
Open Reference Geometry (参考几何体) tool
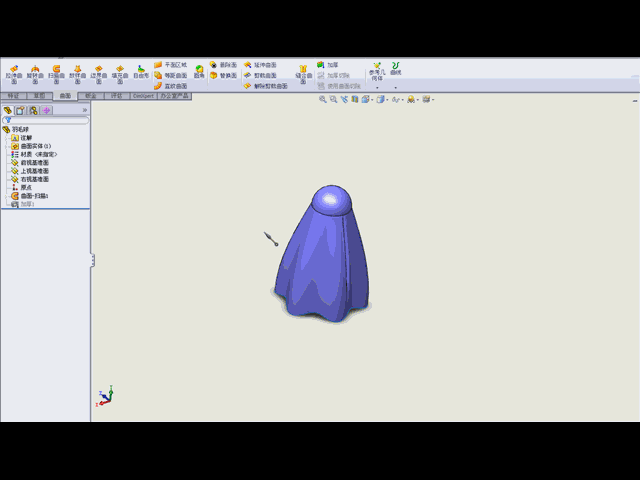(x=377, y=71)
